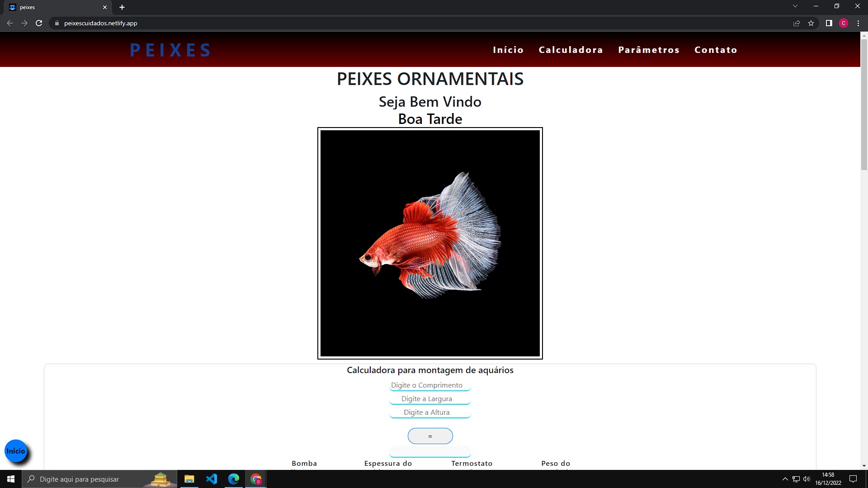This screenshot has width=868, height=488.
Task: Click the PEIXES ORNAMENTAIS heading
Action: 430,79
